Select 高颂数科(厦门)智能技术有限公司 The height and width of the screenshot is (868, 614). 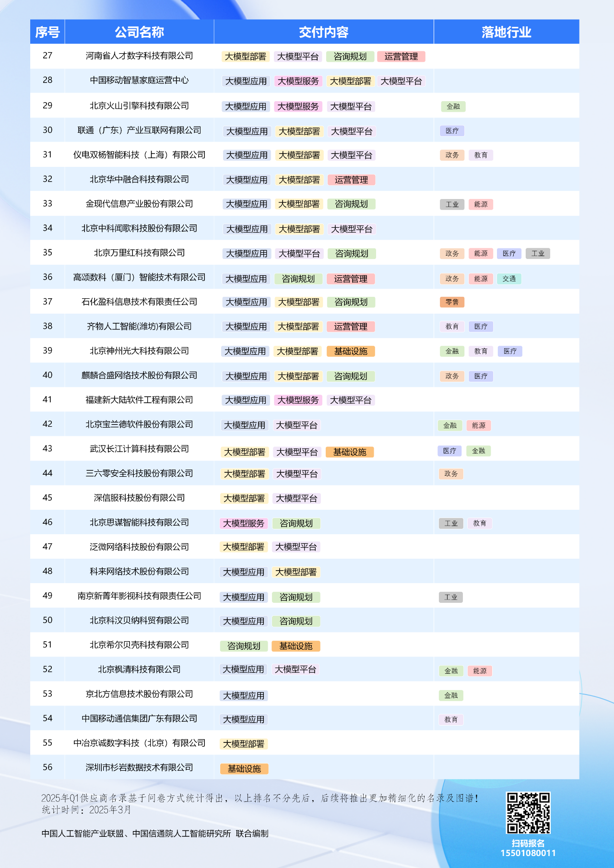139,277
